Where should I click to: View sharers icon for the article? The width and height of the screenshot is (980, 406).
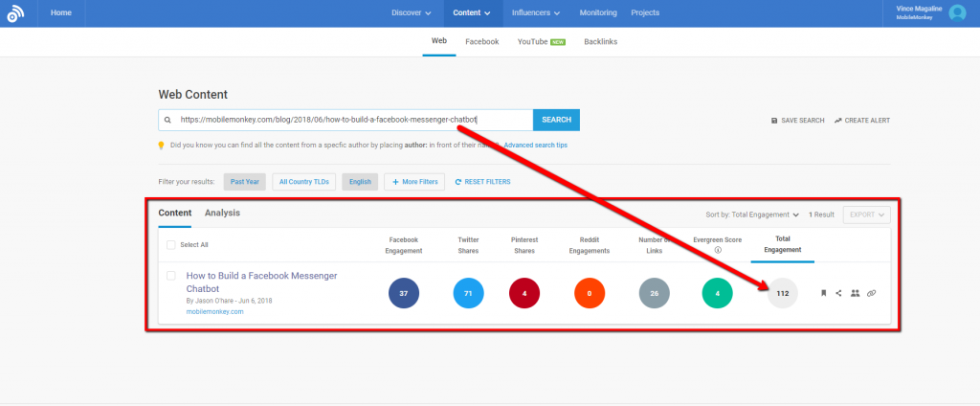click(x=855, y=293)
